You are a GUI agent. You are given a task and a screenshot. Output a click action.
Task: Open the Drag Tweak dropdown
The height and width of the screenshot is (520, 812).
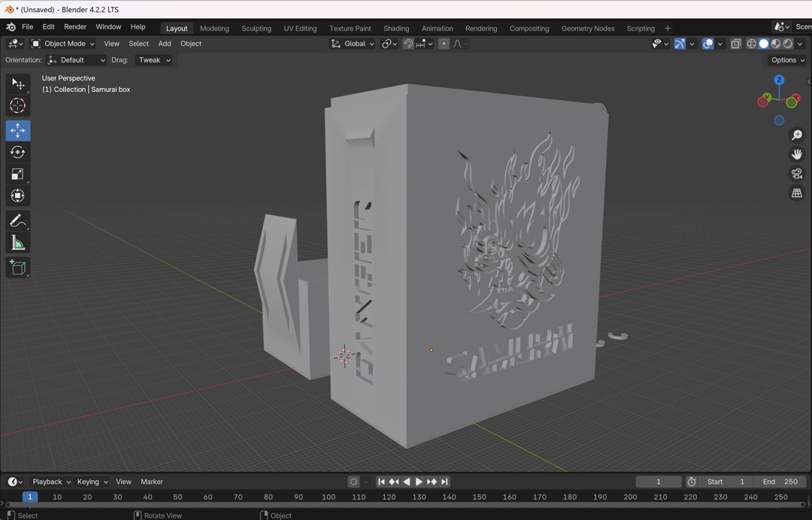coord(154,60)
